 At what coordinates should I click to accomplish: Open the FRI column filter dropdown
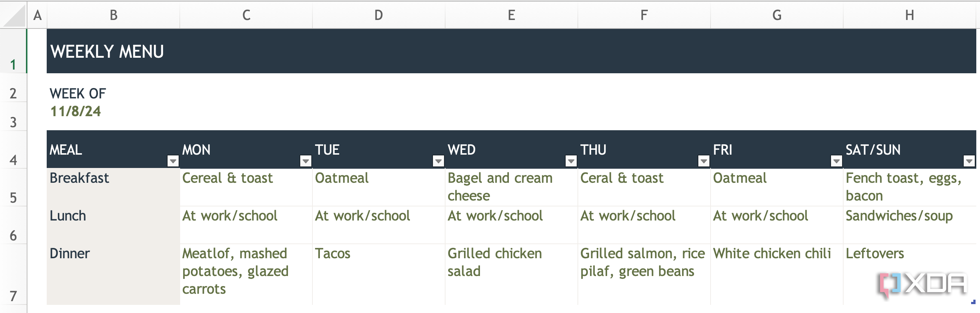pos(835,161)
